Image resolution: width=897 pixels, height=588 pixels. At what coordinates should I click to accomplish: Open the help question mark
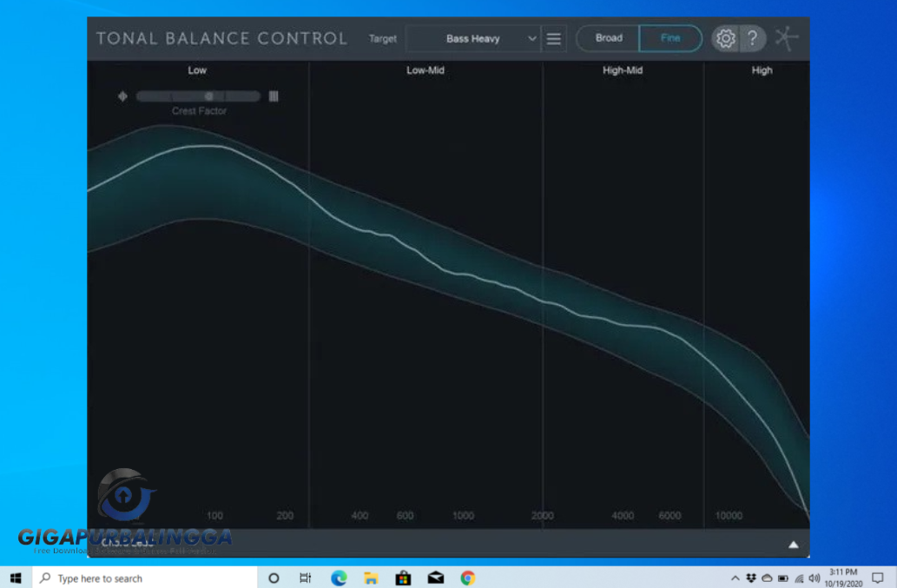coord(752,38)
